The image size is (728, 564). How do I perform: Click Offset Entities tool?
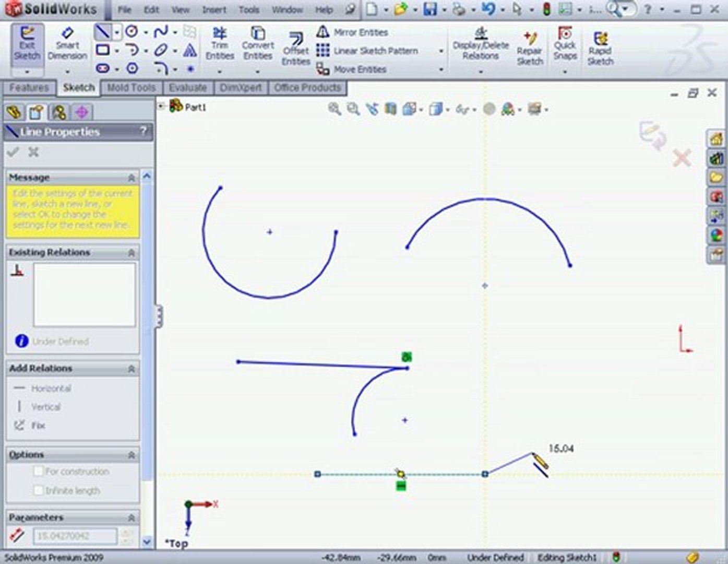296,49
